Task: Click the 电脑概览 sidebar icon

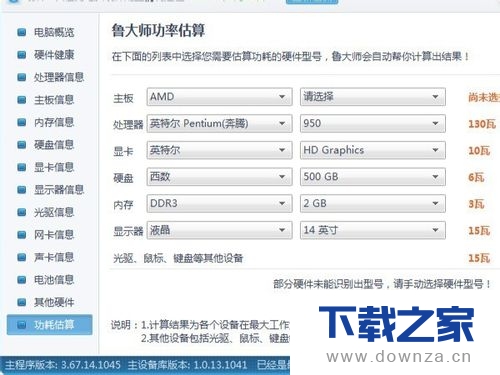Action: click(22, 32)
